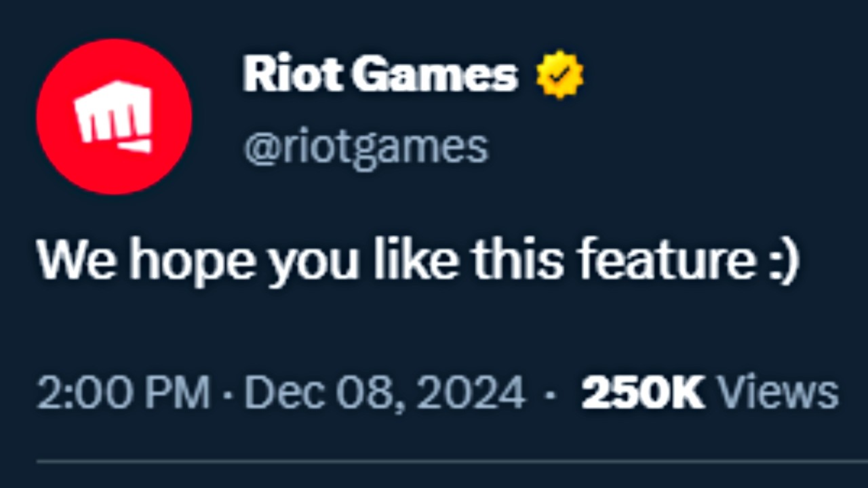The width and height of the screenshot is (868, 488).
Task: Visit the @riotgames handle
Action: tap(366, 148)
